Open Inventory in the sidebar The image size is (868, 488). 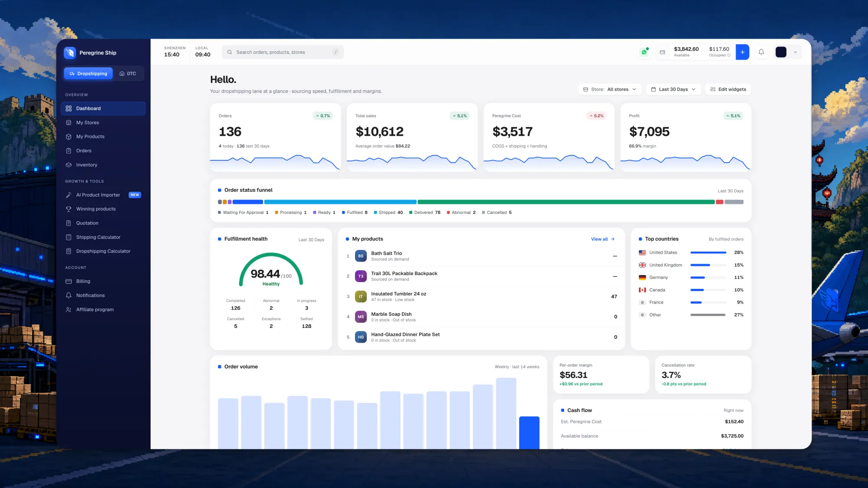(x=103, y=165)
